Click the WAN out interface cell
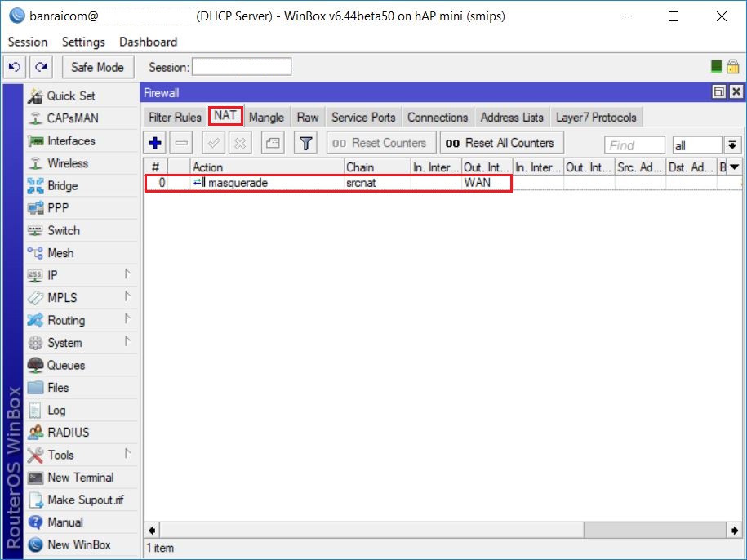The image size is (747, 560). tap(487, 183)
